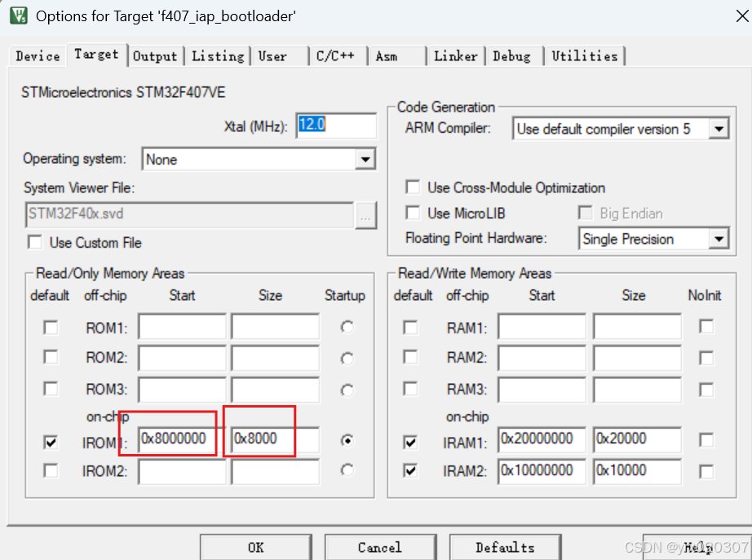752x560 pixels.
Task: Click the IROM2 Start address field
Action: [x=182, y=472]
